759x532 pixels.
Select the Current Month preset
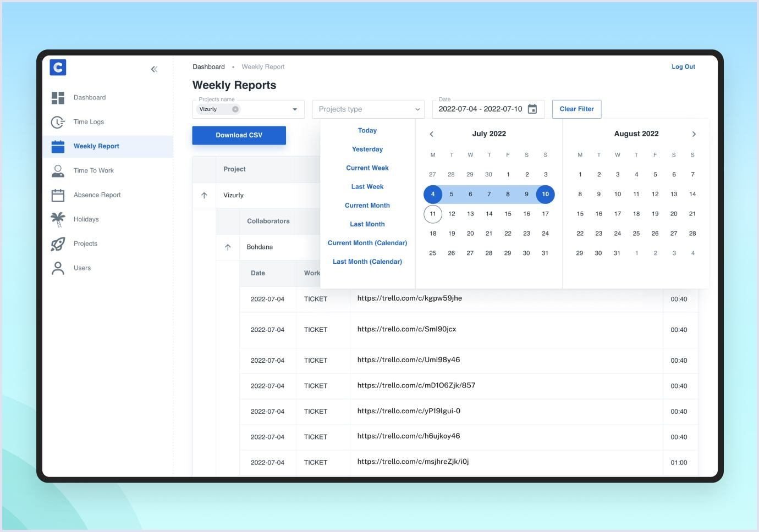coord(367,206)
